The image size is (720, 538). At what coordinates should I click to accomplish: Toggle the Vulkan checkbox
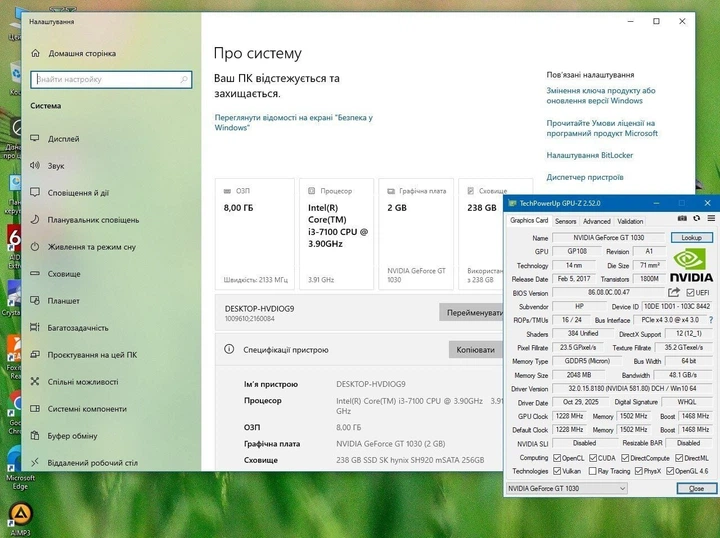pyautogui.click(x=557, y=471)
